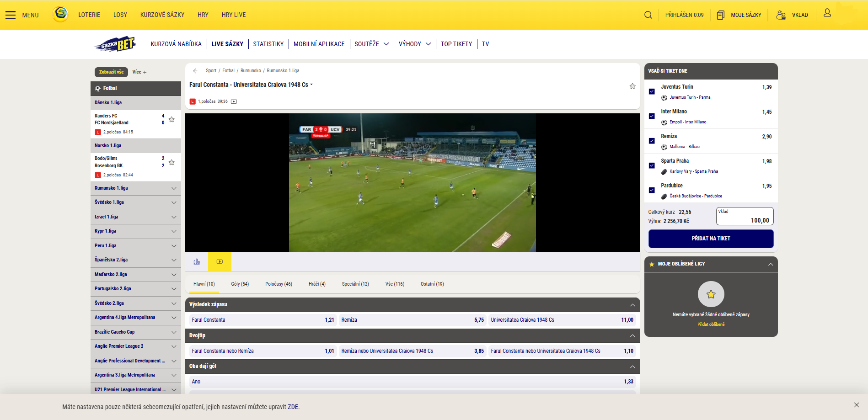Switch to the match statistics chart icon
868x420 pixels.
point(197,261)
